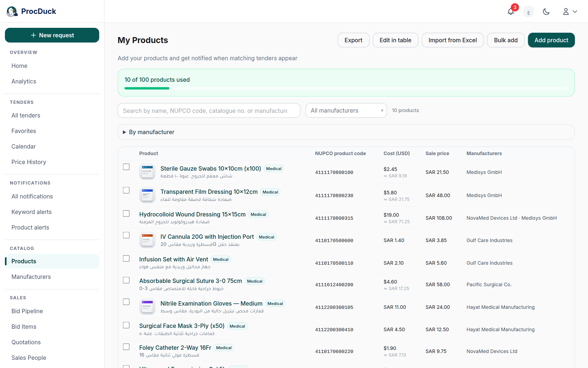
Task: Click SAR 108.00 sale price cell
Action: tap(439, 218)
